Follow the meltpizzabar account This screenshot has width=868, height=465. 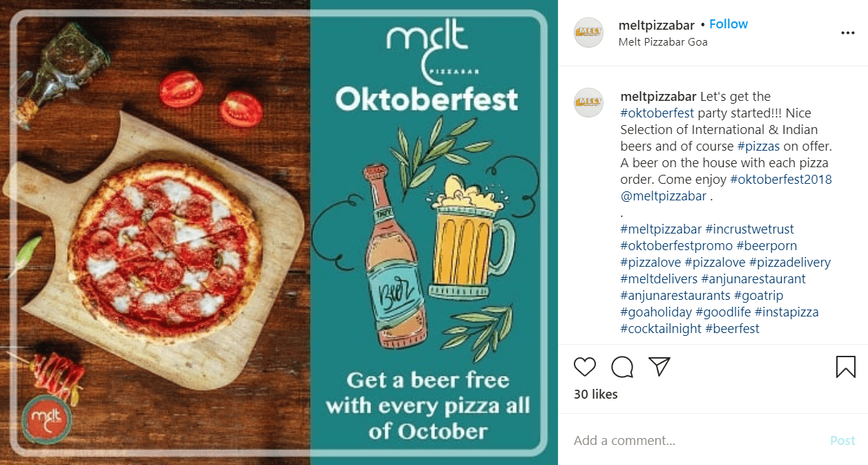coord(729,24)
